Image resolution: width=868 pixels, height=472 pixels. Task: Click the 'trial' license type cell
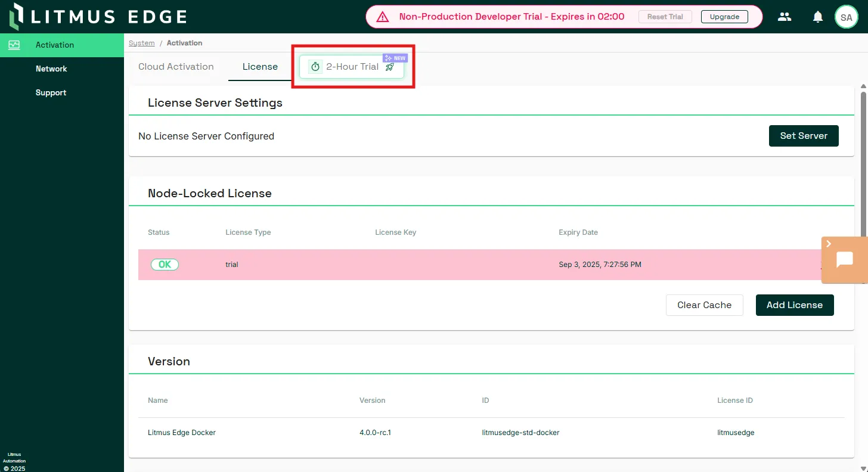(232, 265)
